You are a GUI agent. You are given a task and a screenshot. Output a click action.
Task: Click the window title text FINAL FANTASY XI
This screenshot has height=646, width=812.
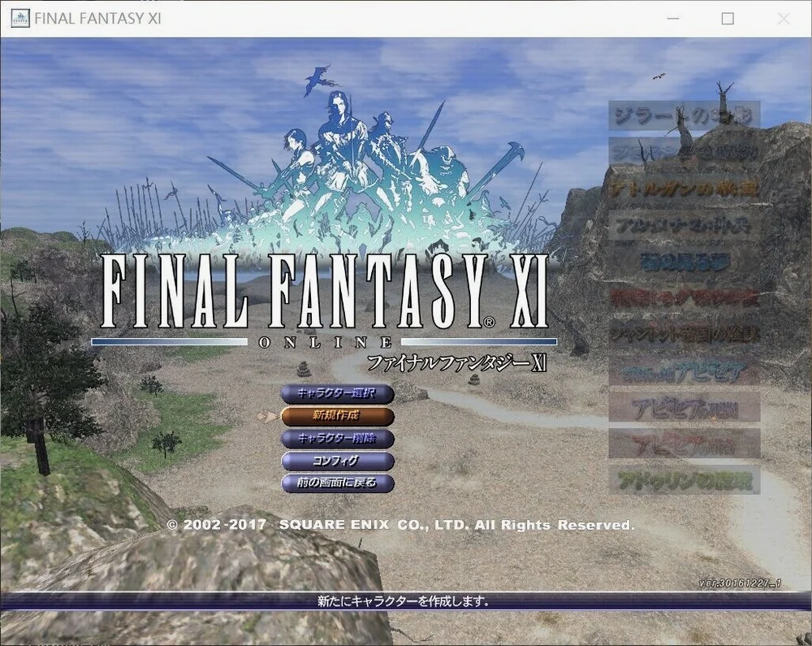coord(98,19)
